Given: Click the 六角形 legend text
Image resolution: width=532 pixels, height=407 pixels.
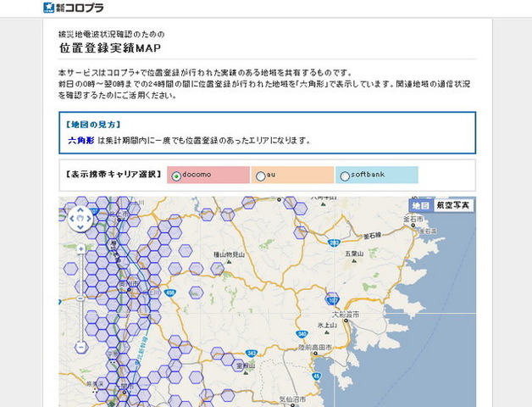Looking at the screenshot, I should pos(81,140).
